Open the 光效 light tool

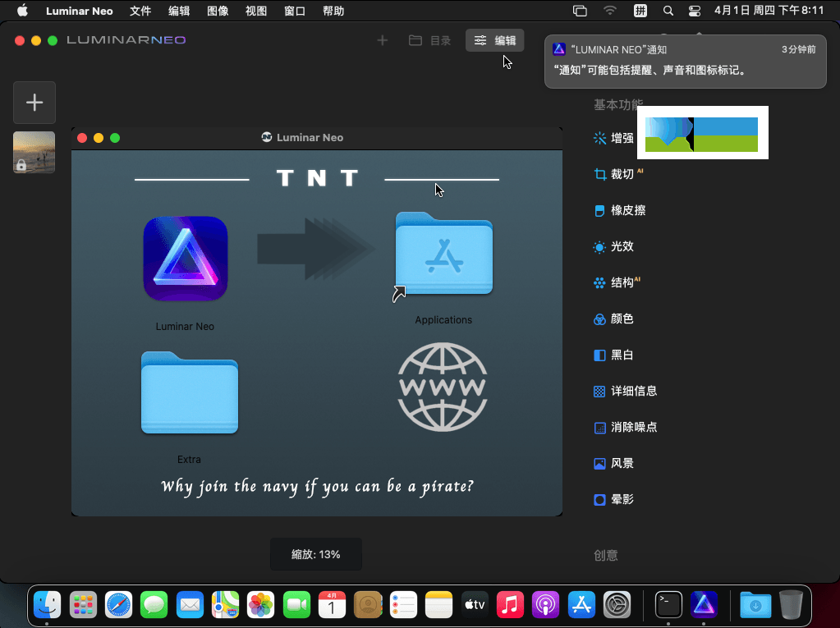(613, 246)
